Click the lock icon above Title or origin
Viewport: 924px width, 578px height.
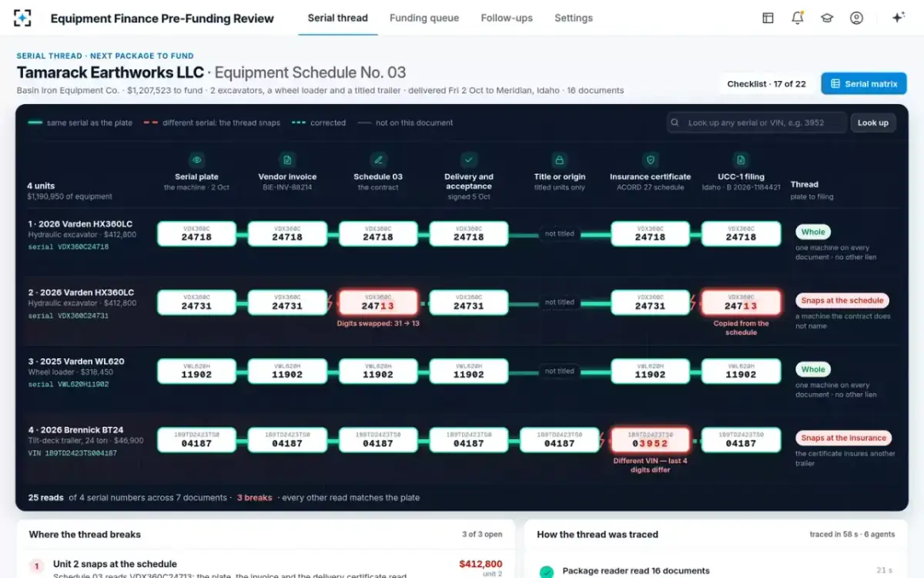[559, 160]
